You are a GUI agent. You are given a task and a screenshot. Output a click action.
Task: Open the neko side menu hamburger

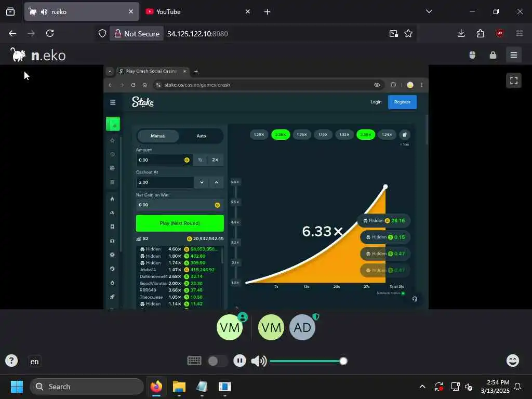[x=513, y=55]
